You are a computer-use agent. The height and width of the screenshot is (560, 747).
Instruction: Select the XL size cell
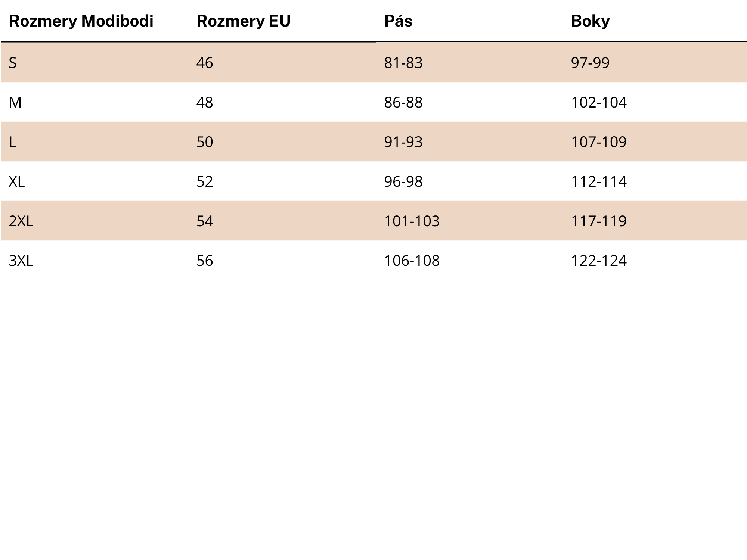coord(17,181)
